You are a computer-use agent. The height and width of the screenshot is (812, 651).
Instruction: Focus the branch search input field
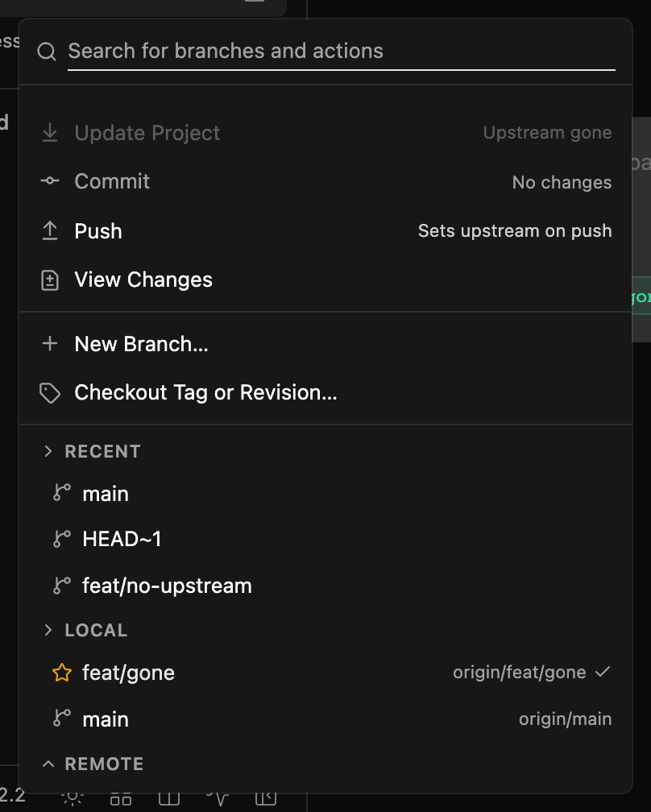pyautogui.click(x=342, y=52)
